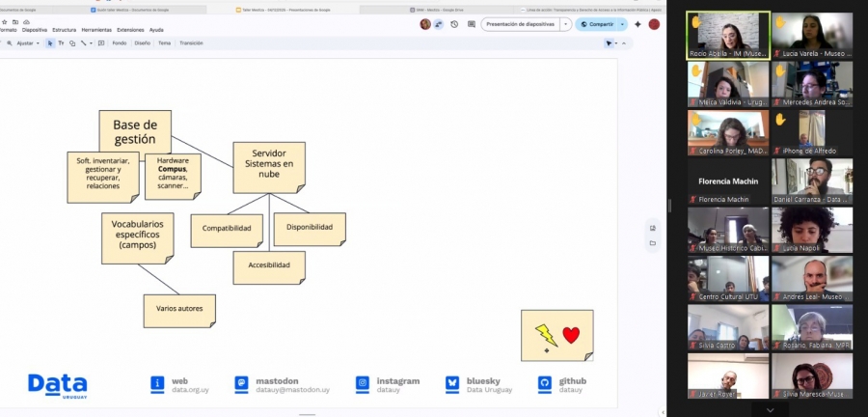This screenshot has width=868, height=417.
Task: Pick the shape insert tool
Action: tap(72, 43)
